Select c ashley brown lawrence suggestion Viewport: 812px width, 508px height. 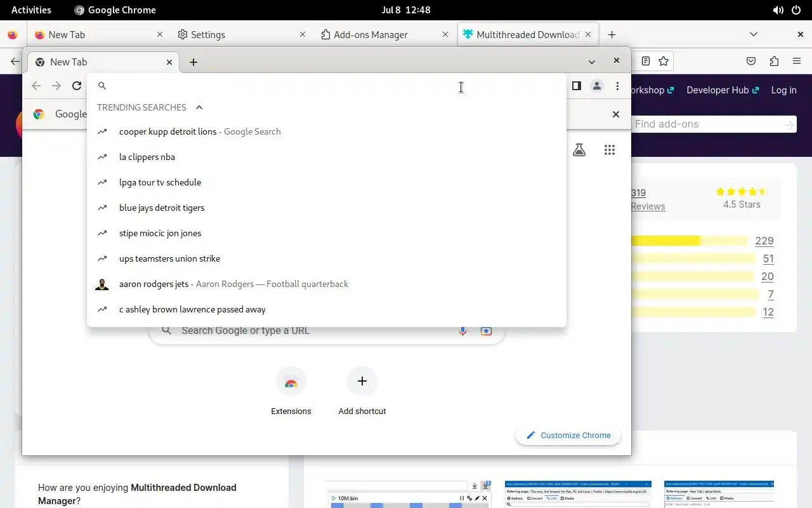327,309
